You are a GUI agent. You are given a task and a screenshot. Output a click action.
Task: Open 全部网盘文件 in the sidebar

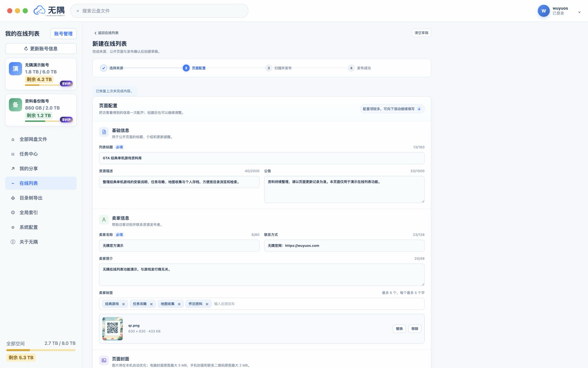(x=41, y=139)
